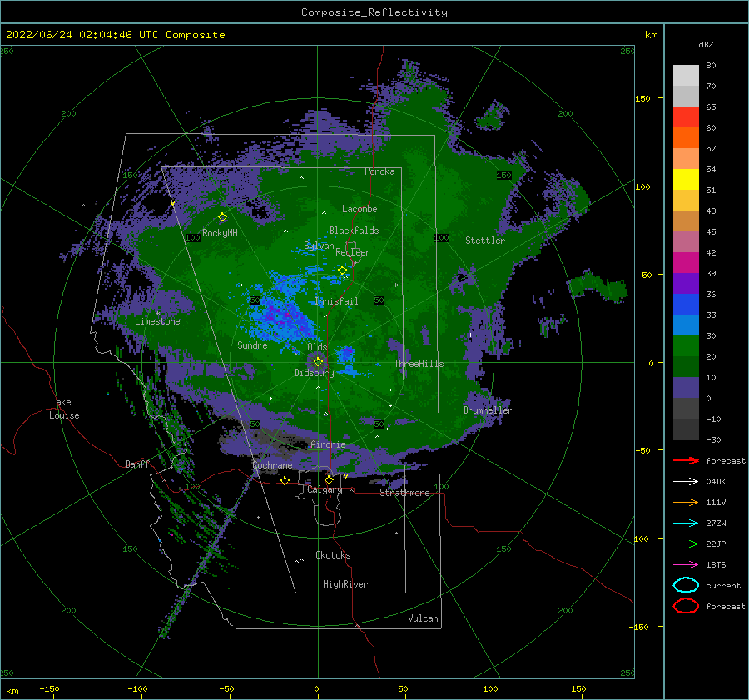749x700 pixels.
Task: Click the Sylvan label on map
Action: (319, 246)
